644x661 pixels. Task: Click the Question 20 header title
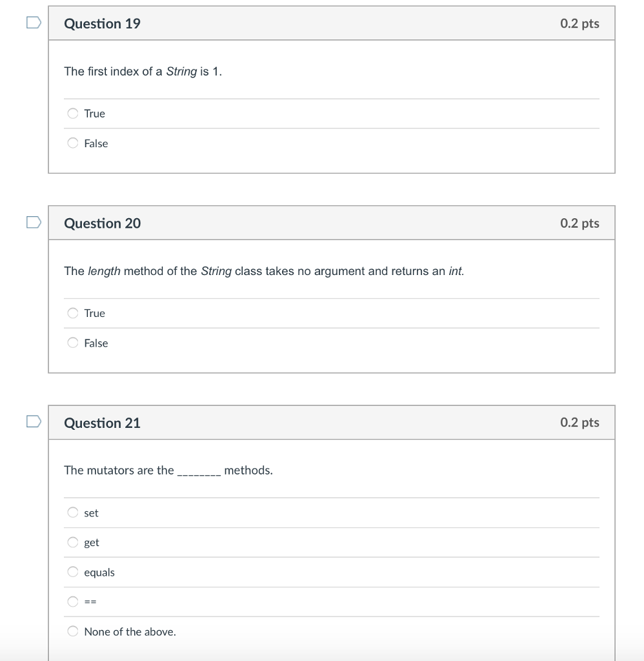coord(102,223)
